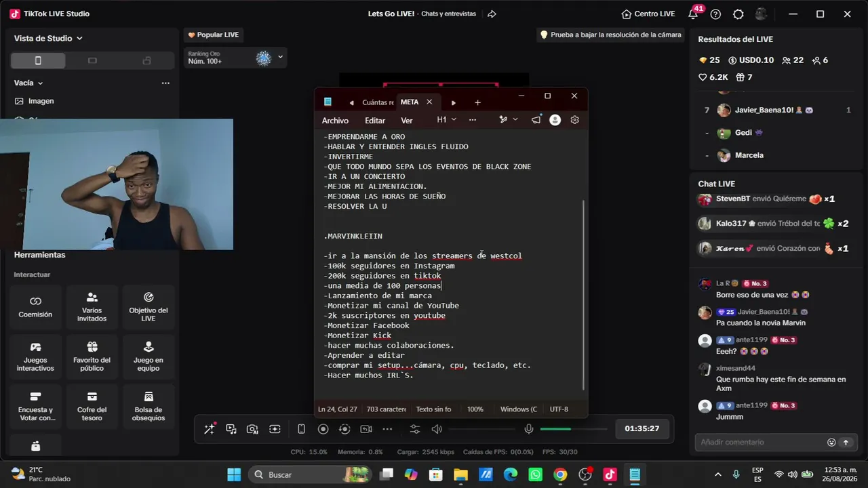Open Ver menu in Notepad
868x488 pixels.
pos(407,120)
